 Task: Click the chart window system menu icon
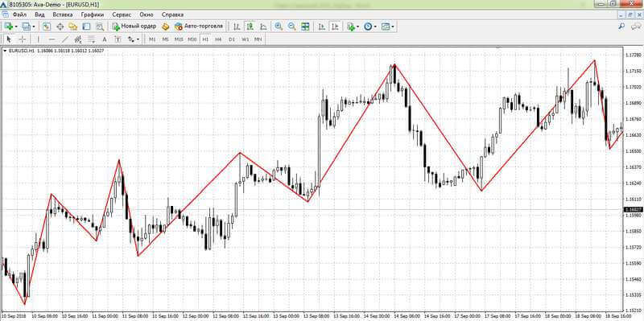(x=6, y=14)
